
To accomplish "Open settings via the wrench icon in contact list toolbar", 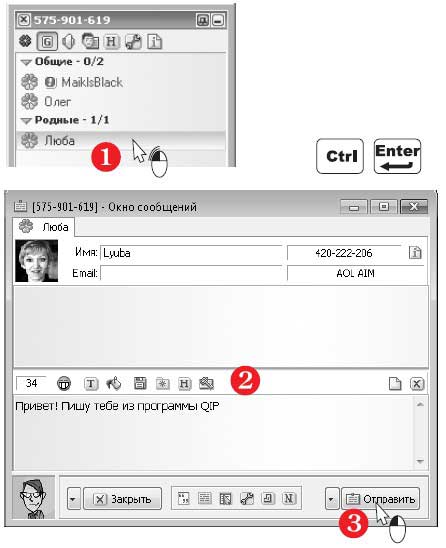I will (x=133, y=42).
